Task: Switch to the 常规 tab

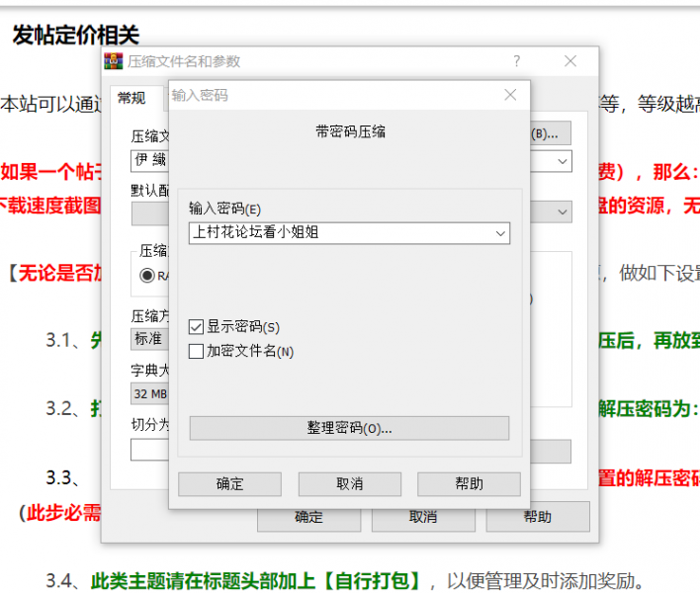Action: [131, 98]
